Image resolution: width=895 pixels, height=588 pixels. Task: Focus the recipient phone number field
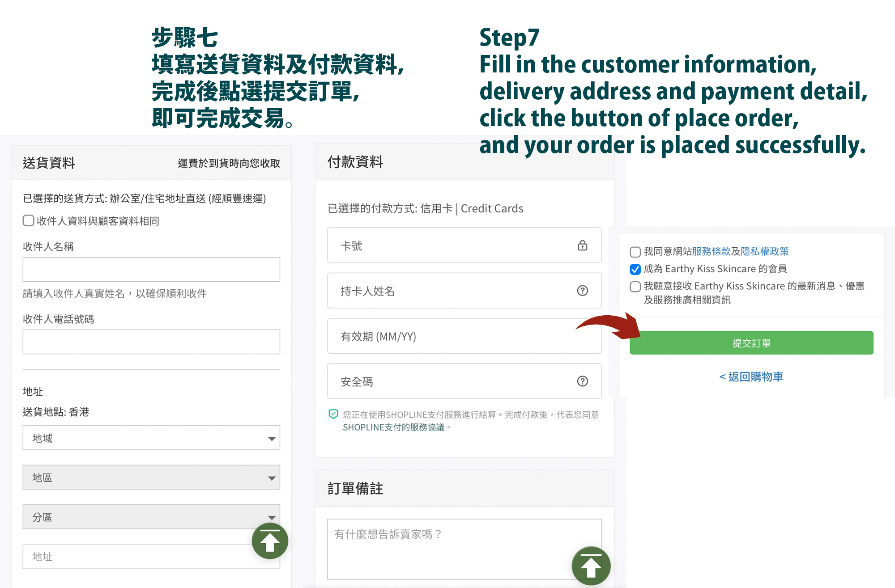tap(151, 342)
